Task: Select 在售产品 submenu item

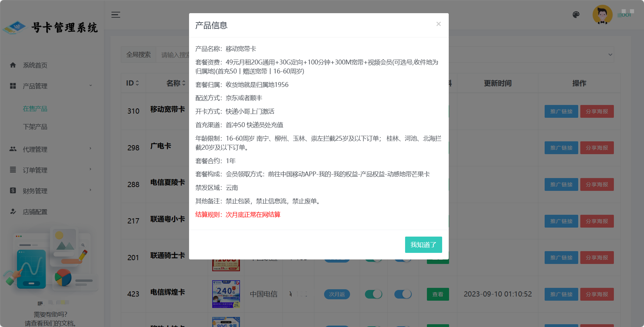Action: coord(35,109)
